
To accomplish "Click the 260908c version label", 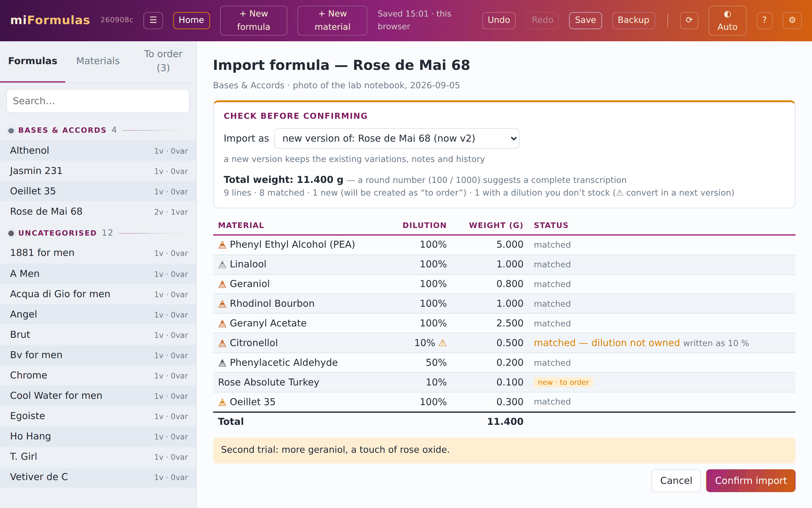I will [x=117, y=20].
